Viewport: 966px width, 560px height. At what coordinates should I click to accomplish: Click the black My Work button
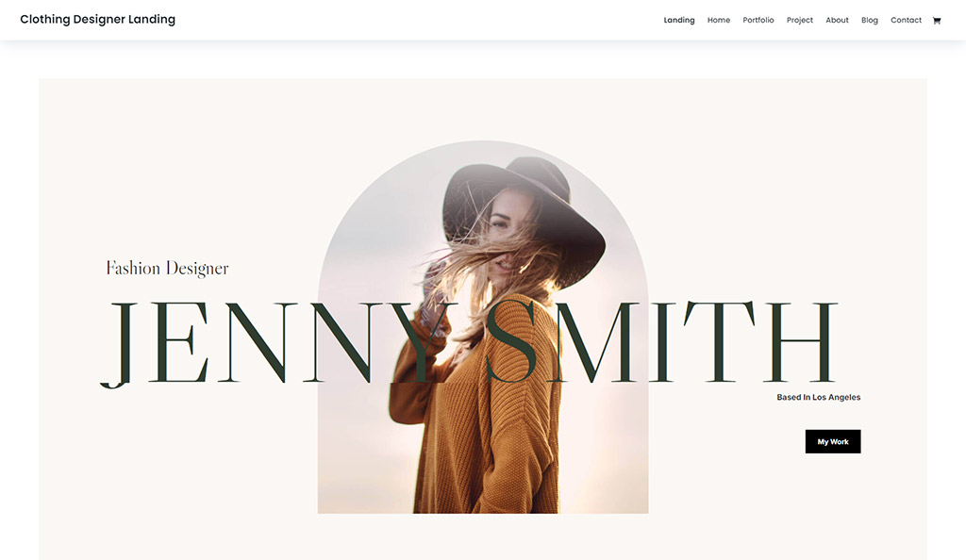pyautogui.click(x=833, y=441)
